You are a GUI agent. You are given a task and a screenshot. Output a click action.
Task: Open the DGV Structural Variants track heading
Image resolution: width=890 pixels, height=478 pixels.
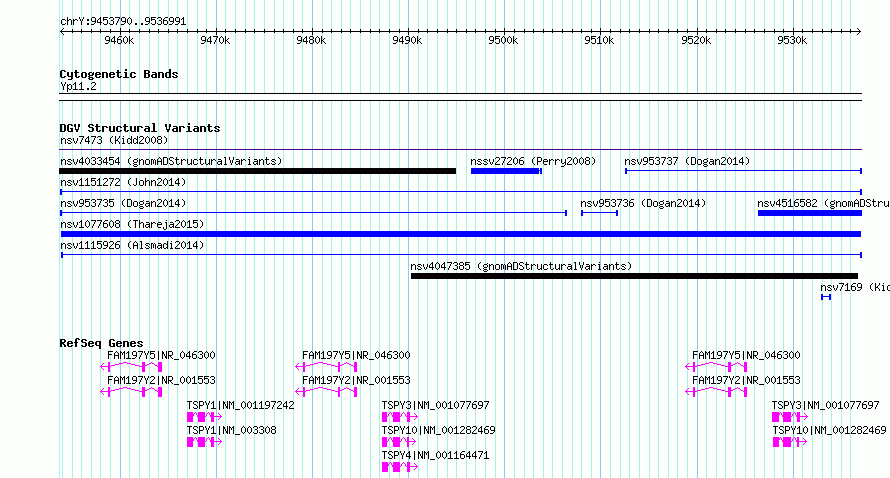coord(140,128)
